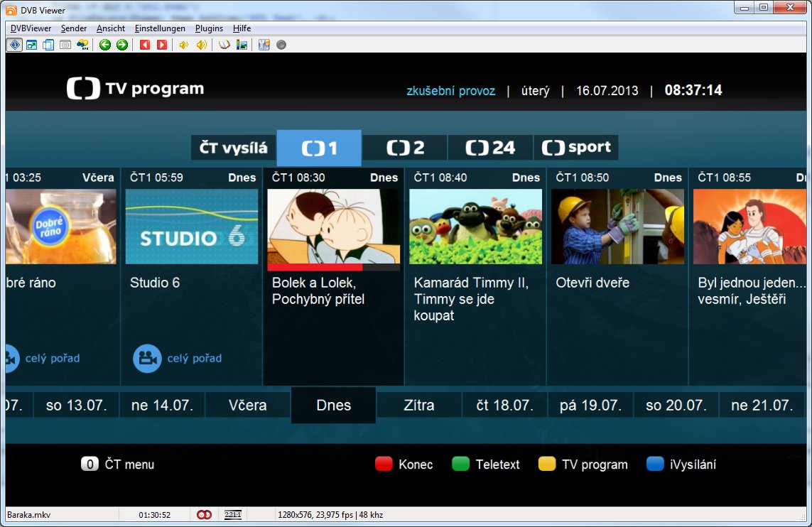Open the DVBViewer menu

(x=31, y=28)
